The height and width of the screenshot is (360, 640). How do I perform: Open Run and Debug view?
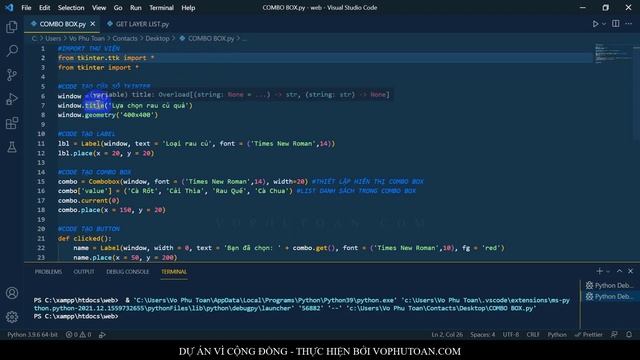click(x=12, y=99)
